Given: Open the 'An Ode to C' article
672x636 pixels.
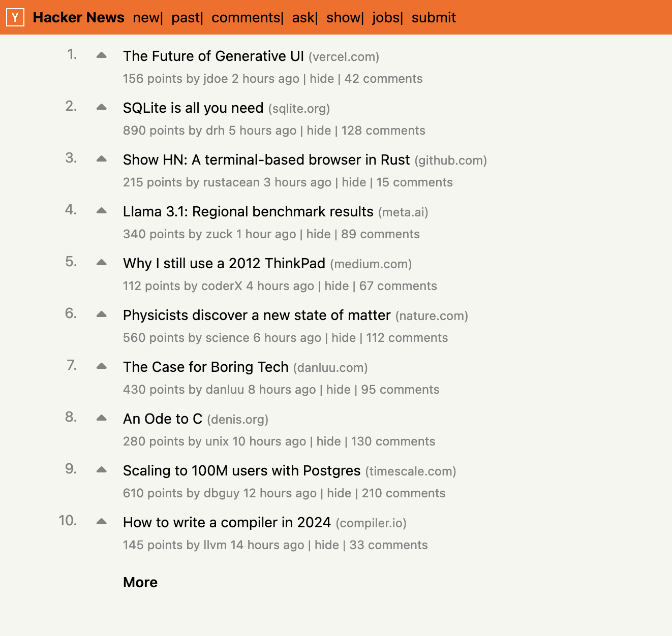Looking at the screenshot, I should [x=163, y=419].
